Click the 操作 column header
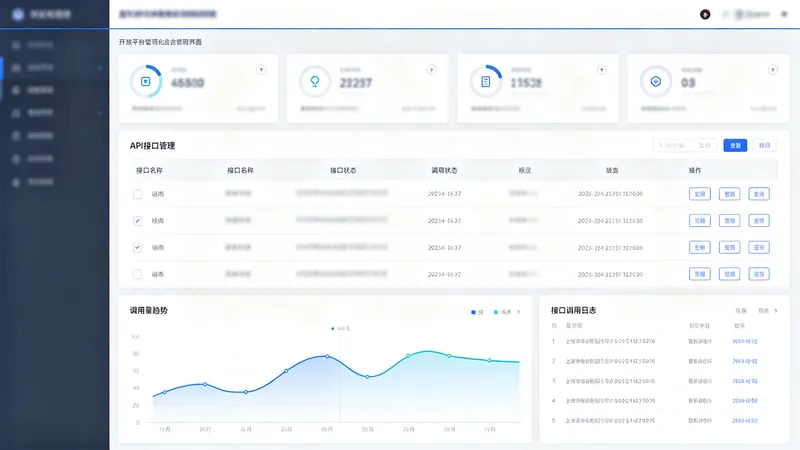The height and width of the screenshot is (450, 800). tap(695, 170)
